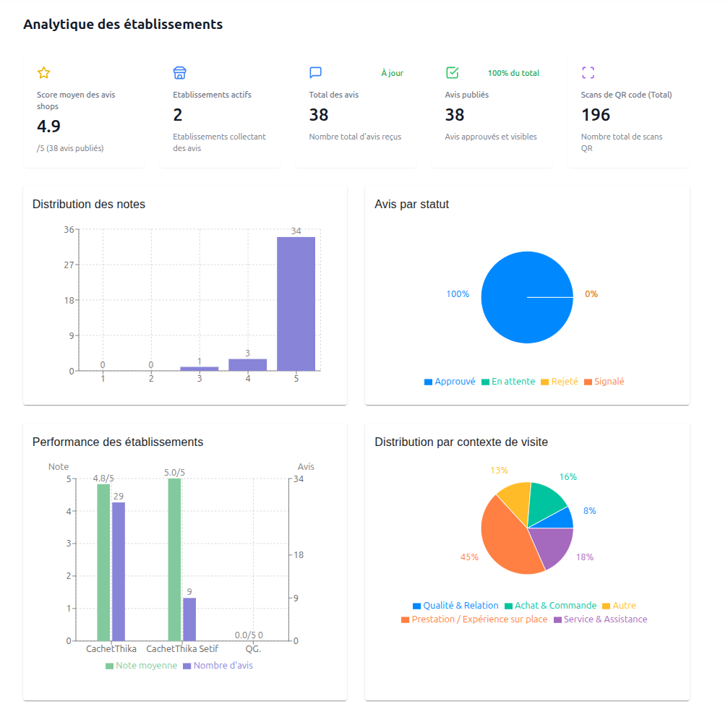Click the QR scan icon on Scans de QR code
The width and height of the screenshot is (728, 712).
pos(588,72)
